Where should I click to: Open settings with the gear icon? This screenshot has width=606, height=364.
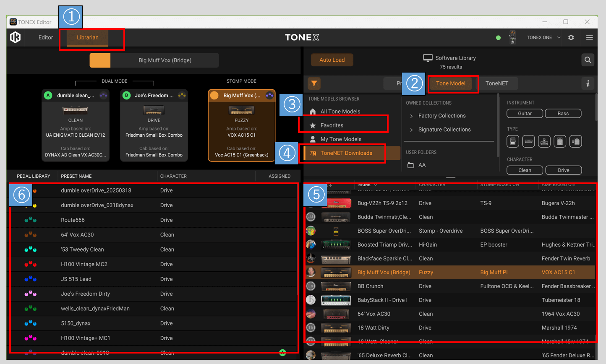[571, 37]
